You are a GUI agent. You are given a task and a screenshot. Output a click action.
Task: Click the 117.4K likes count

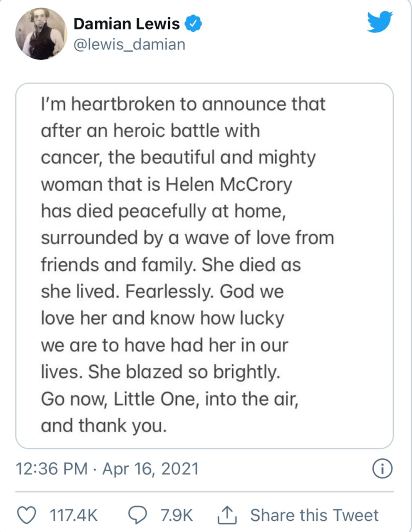[x=74, y=516]
